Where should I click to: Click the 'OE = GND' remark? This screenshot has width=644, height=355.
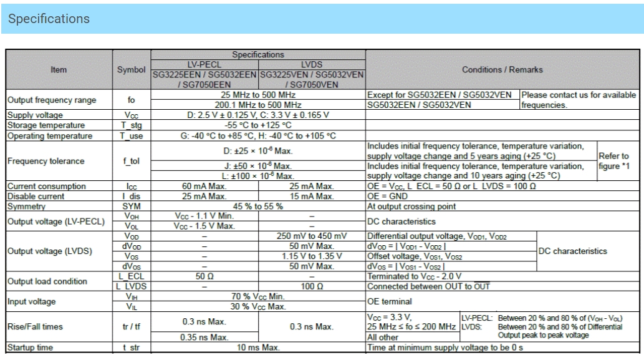coord(387,197)
